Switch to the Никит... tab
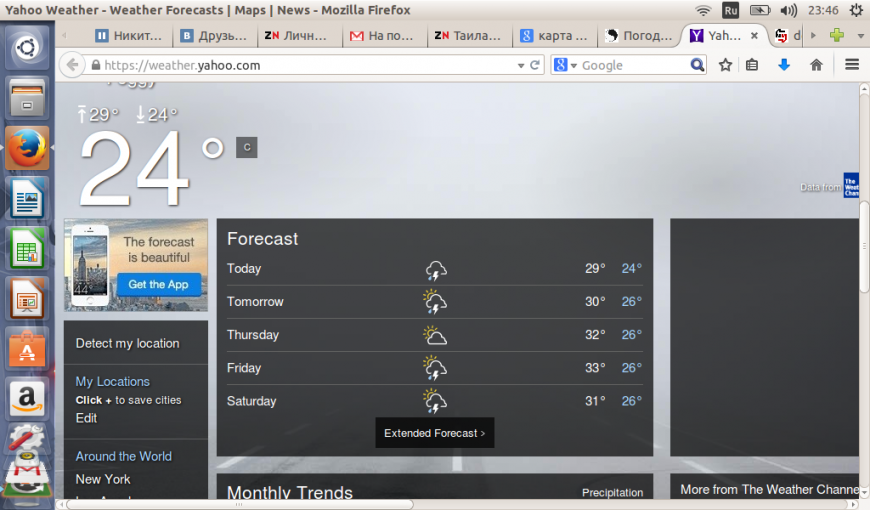The height and width of the screenshot is (510, 870). [129, 36]
